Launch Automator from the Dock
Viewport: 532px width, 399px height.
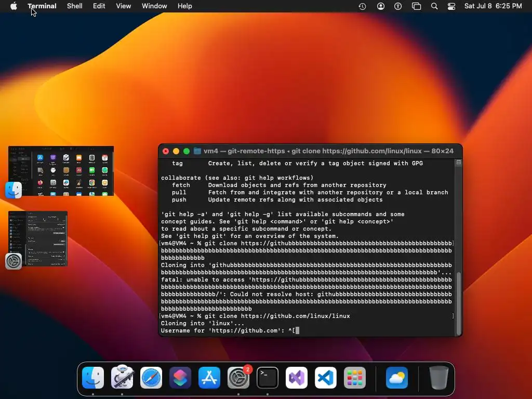(x=122, y=377)
